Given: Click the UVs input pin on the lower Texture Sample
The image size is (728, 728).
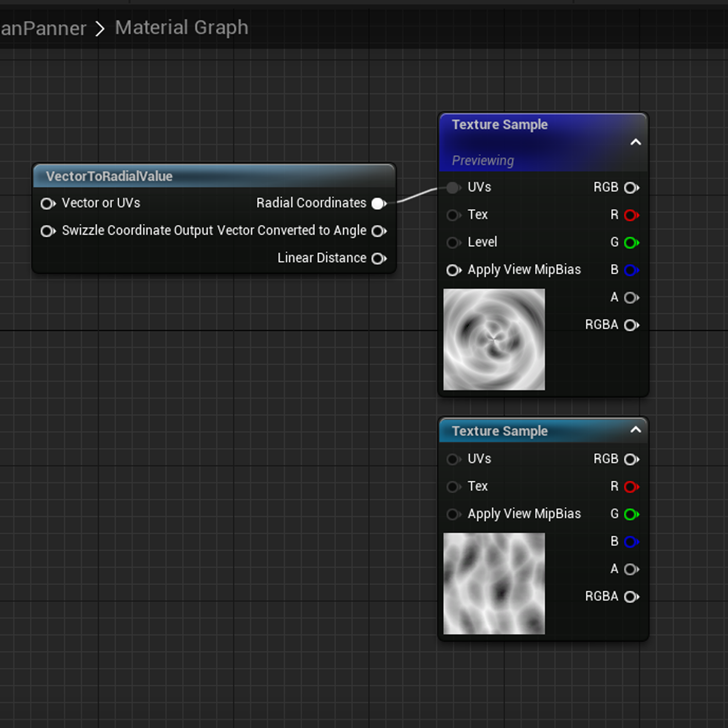Looking at the screenshot, I should (453, 459).
